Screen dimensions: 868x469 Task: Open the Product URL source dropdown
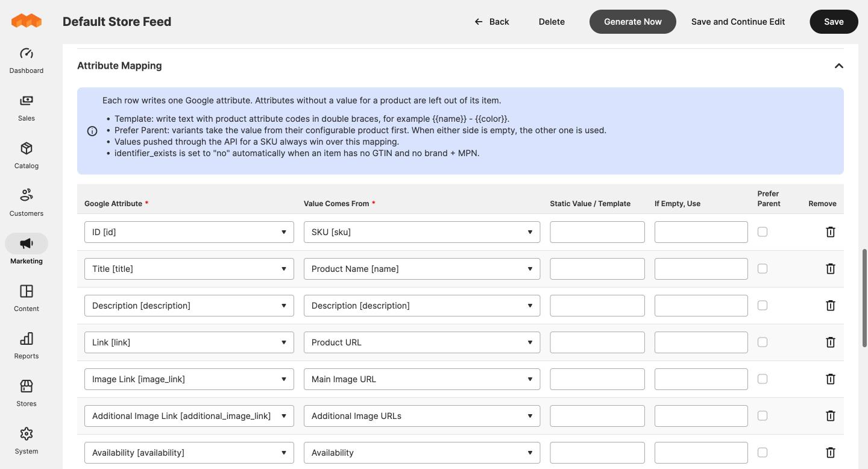pyautogui.click(x=422, y=342)
